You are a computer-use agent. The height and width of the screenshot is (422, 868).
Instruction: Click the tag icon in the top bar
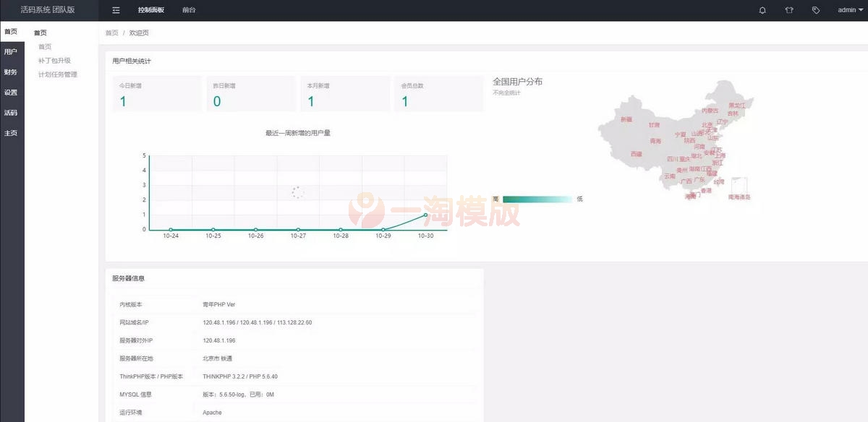point(816,9)
